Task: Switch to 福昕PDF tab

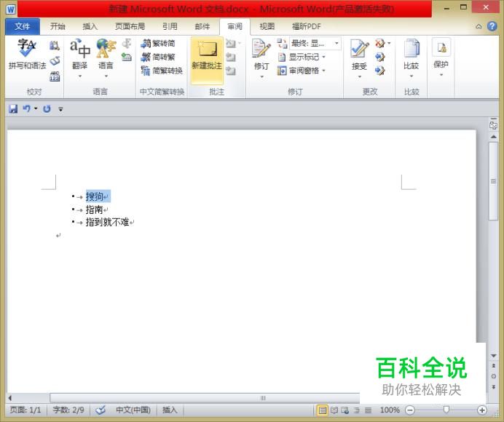Action: tap(307, 26)
